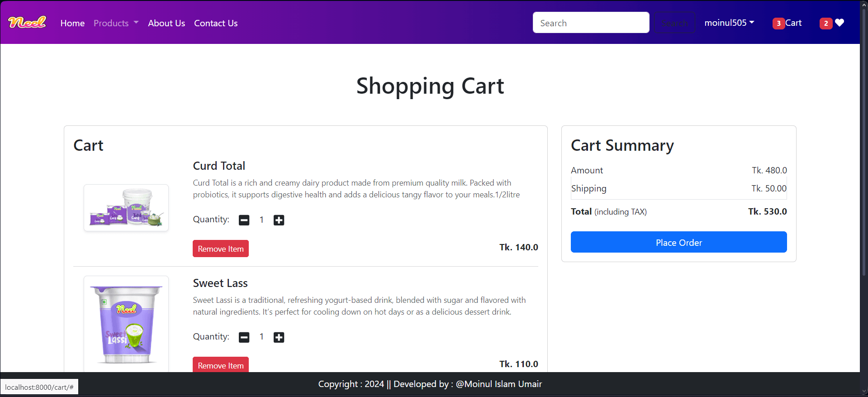Open the moinul505 user dropdown
The height and width of the screenshot is (397, 868).
[x=729, y=23]
